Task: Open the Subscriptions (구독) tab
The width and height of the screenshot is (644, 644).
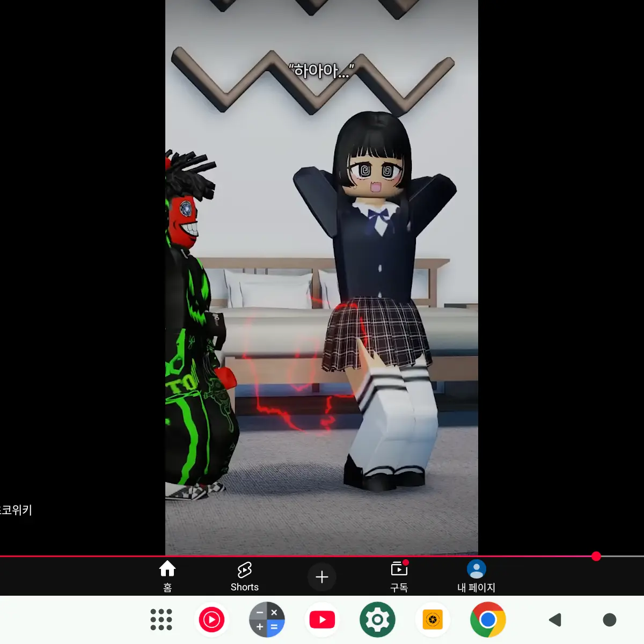Action: click(x=399, y=576)
